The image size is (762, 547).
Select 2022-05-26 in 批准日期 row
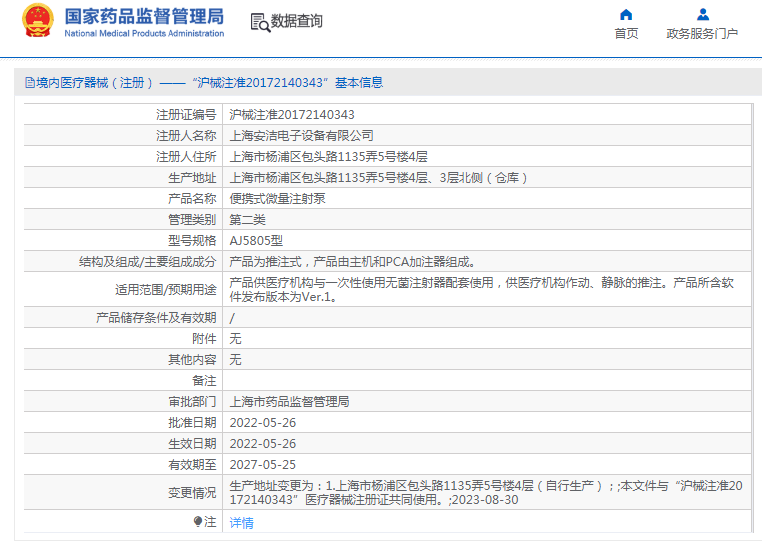pos(262,423)
